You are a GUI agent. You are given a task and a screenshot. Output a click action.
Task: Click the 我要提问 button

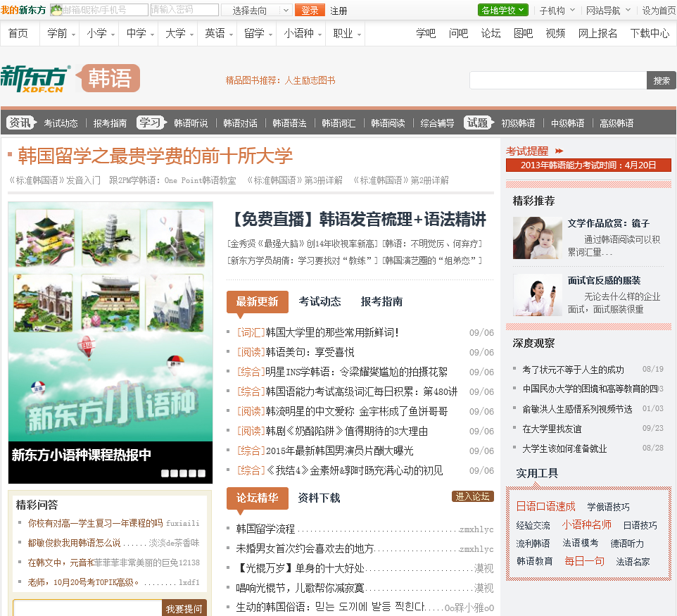[x=184, y=608]
